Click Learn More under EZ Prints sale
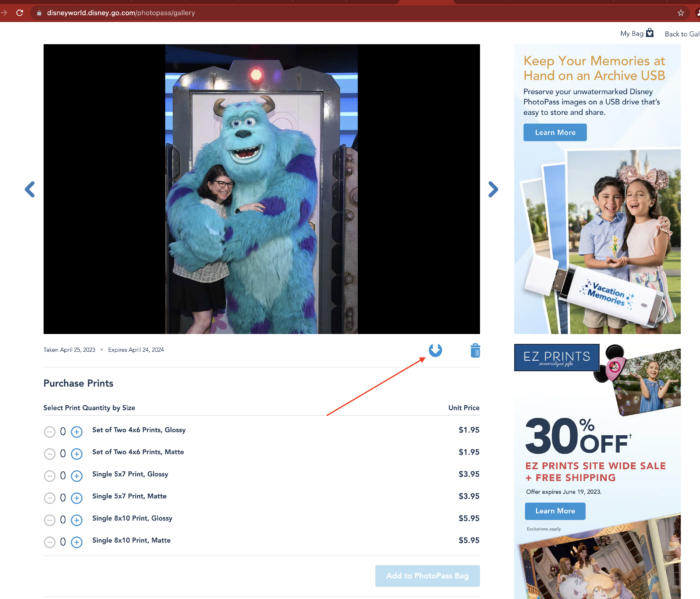The width and height of the screenshot is (700, 599). (x=555, y=511)
